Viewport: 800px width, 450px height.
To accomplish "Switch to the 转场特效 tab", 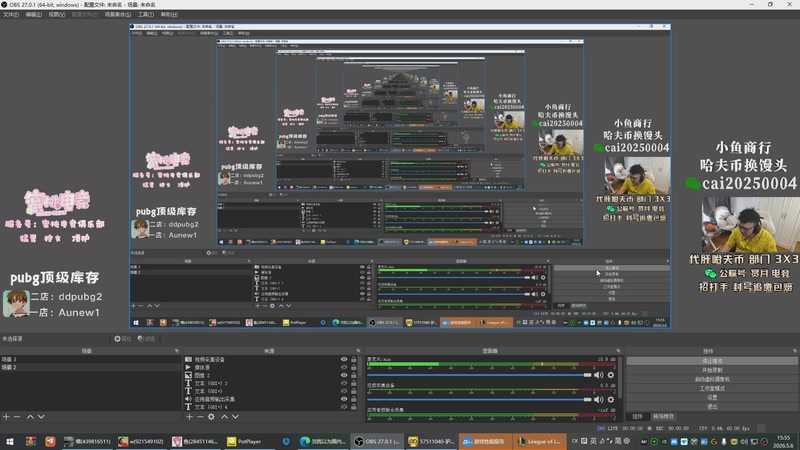I will click(663, 416).
